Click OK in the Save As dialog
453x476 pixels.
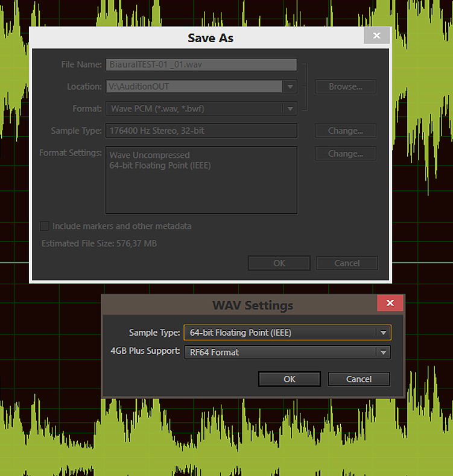click(x=279, y=263)
